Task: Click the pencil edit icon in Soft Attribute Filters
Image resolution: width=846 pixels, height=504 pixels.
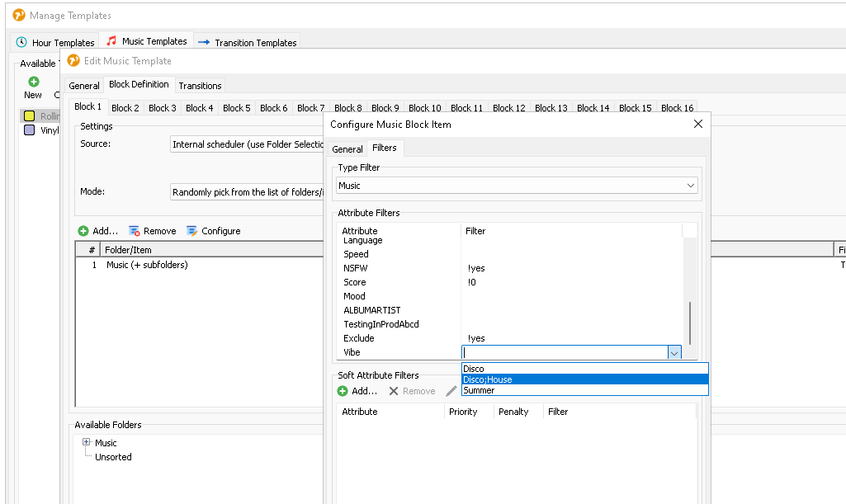Action: [x=451, y=391]
